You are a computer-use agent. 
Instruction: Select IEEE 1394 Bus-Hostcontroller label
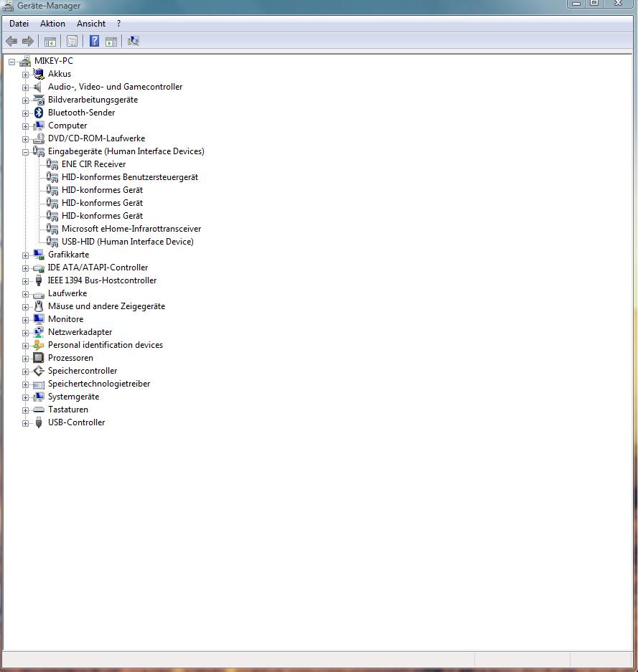coord(102,280)
